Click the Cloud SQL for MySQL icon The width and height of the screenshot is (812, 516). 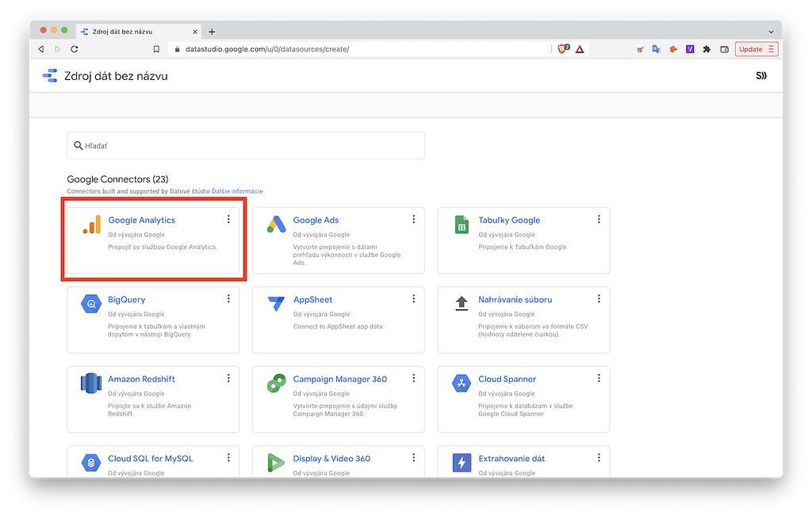pyautogui.click(x=91, y=463)
